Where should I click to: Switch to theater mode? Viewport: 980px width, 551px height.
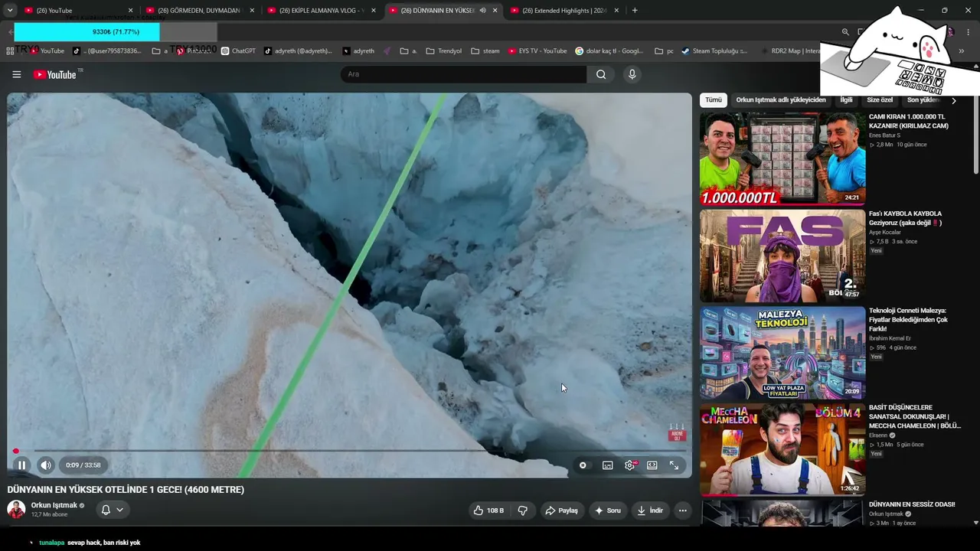(652, 465)
